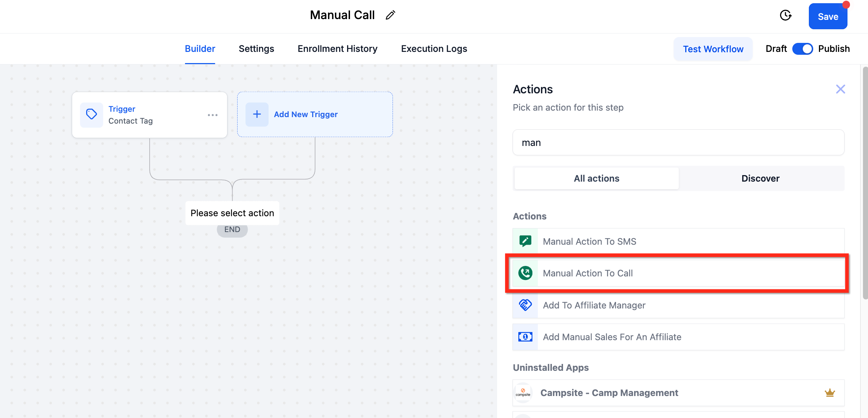
Task: Click the Campsite app logo
Action: point(523,393)
